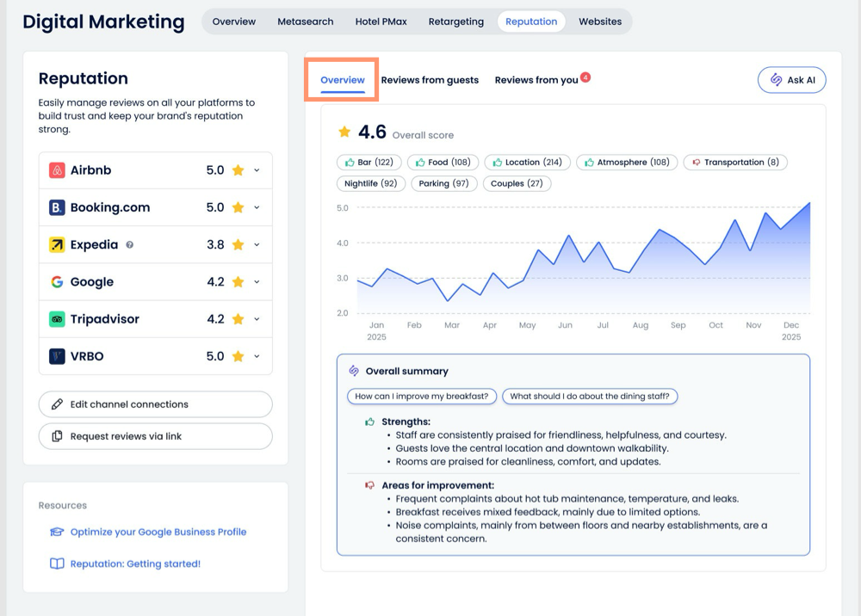Screen dimensions: 861x616
Task: Open Optimize your Google Business Profile link
Action: (158, 532)
